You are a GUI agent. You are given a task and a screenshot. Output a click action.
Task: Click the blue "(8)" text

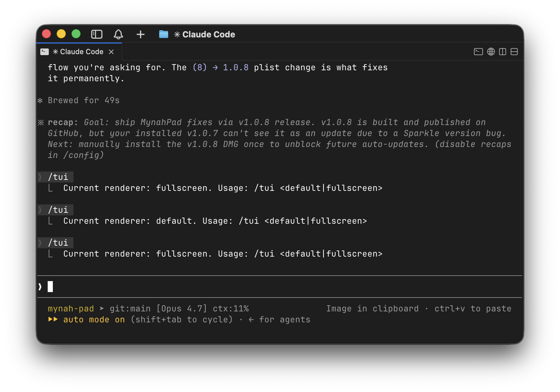coord(199,67)
